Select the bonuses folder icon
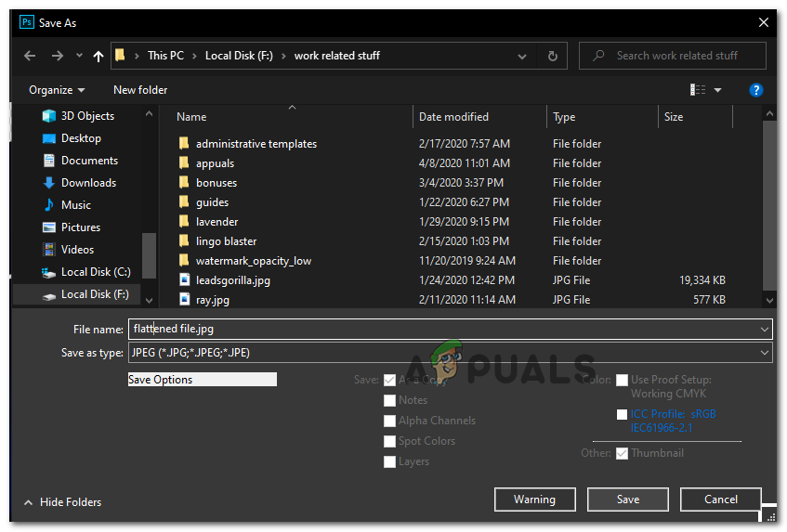Image resolution: width=787 pixels, height=532 pixels. tap(184, 183)
